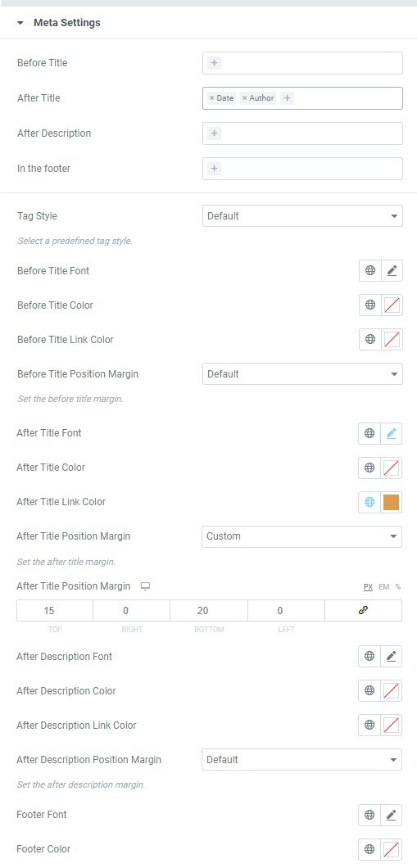Image resolution: width=417 pixels, height=868 pixels.
Task: Add a meta item to Before Title
Action: click(x=215, y=63)
